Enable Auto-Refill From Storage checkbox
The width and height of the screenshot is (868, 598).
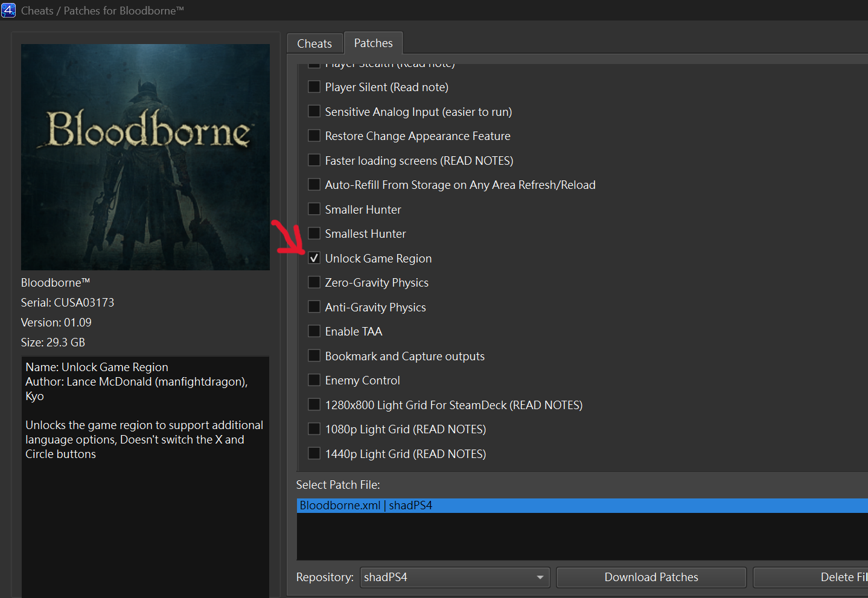point(314,185)
